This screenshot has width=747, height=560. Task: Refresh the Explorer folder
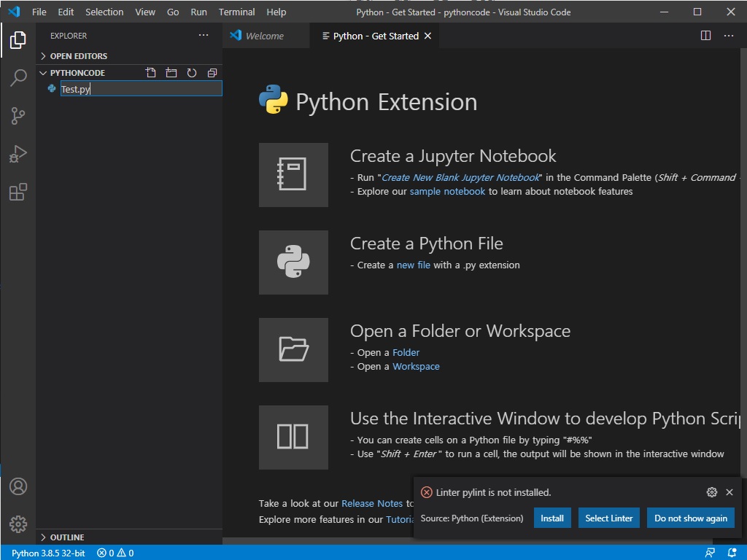click(192, 73)
